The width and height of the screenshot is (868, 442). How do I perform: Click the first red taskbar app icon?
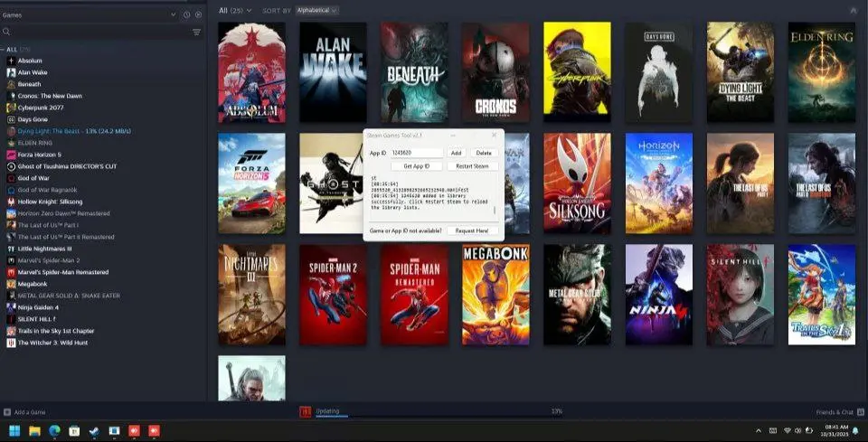[x=134, y=430]
